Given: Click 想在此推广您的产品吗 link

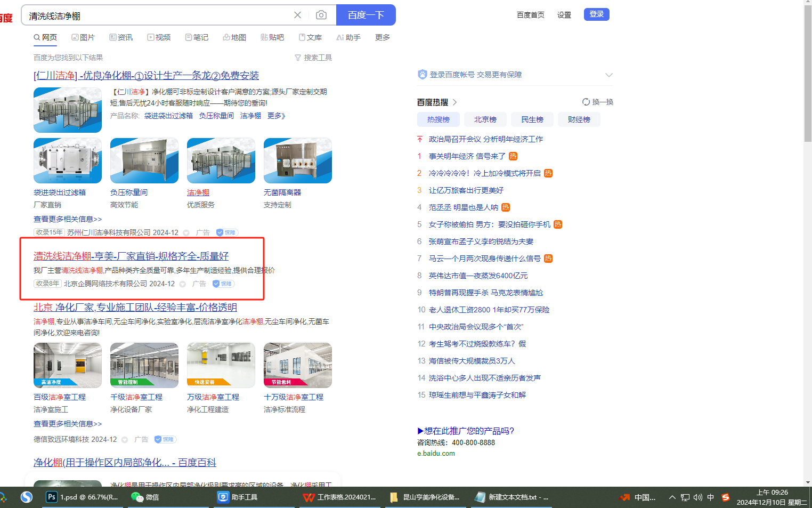Looking at the screenshot, I should [466, 431].
